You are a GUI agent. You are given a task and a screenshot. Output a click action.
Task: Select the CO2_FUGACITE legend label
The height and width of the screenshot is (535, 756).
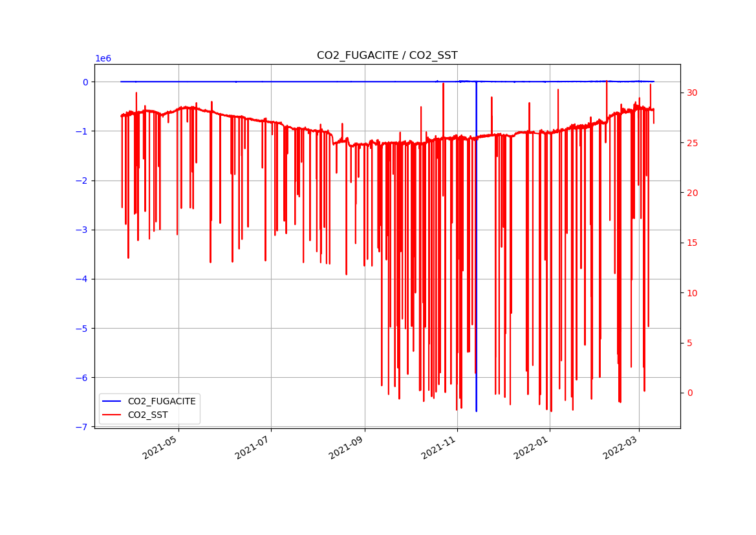(161, 401)
